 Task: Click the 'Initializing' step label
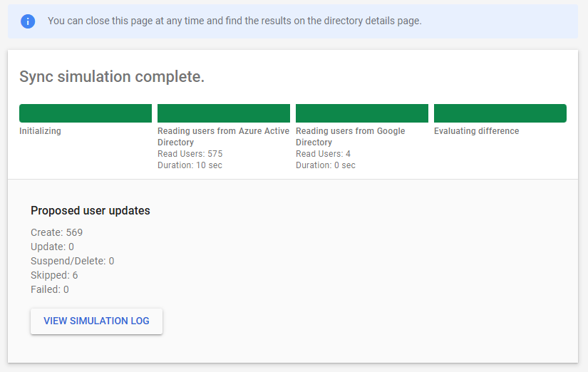click(x=40, y=131)
